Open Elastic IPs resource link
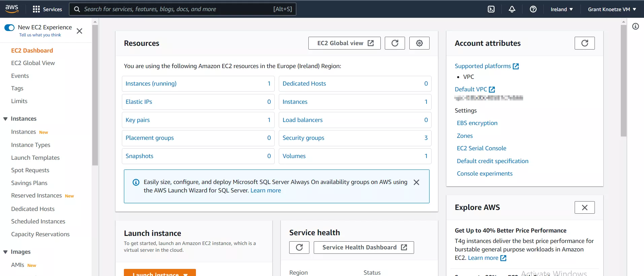Screen dimensions: 644x276 139,102
